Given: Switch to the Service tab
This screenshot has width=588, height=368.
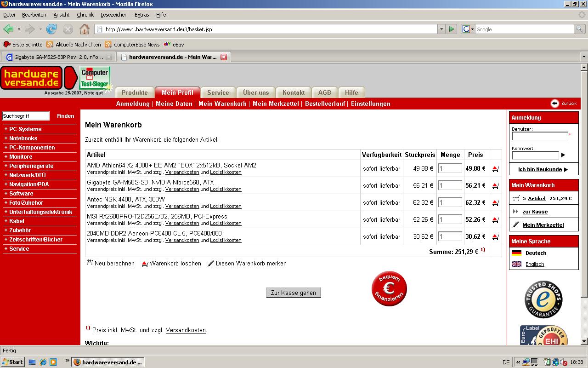Looking at the screenshot, I should (218, 92).
